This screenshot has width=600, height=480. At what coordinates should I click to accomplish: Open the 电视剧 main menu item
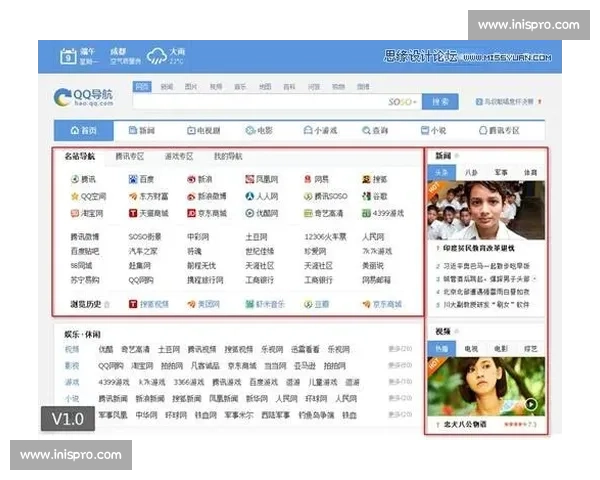[x=204, y=131]
